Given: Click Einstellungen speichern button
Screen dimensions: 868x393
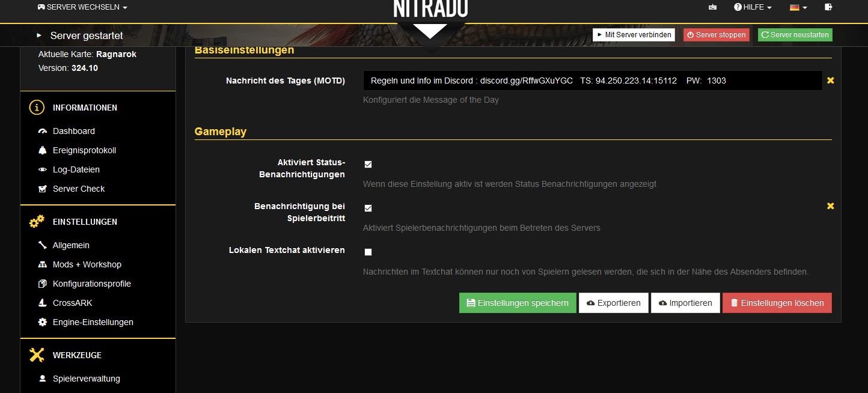Looking at the screenshot, I should (518, 303).
